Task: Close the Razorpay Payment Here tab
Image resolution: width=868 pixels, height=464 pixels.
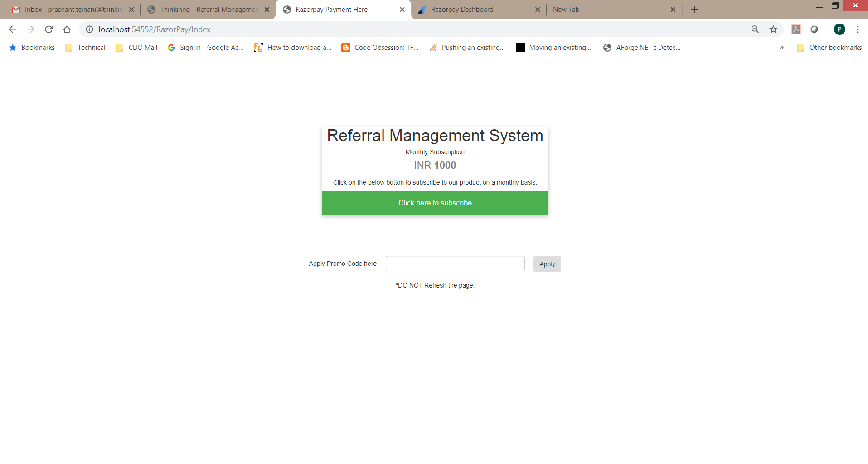Action: point(402,10)
